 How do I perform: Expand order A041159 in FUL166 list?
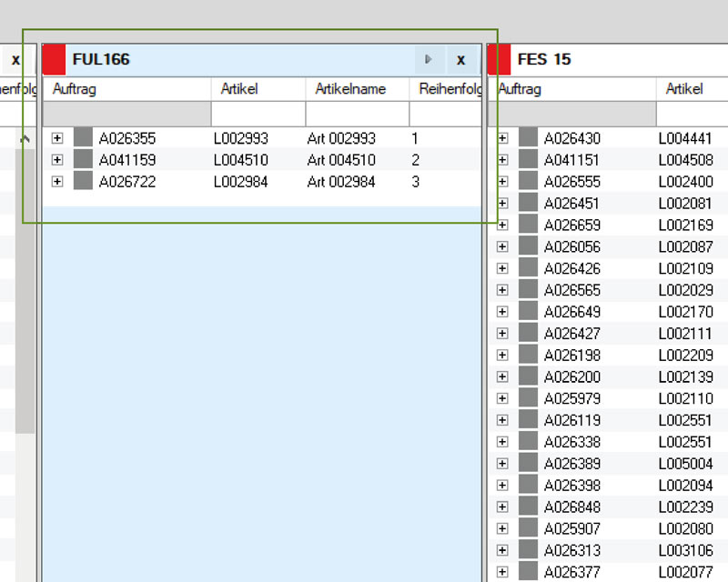[x=57, y=160]
